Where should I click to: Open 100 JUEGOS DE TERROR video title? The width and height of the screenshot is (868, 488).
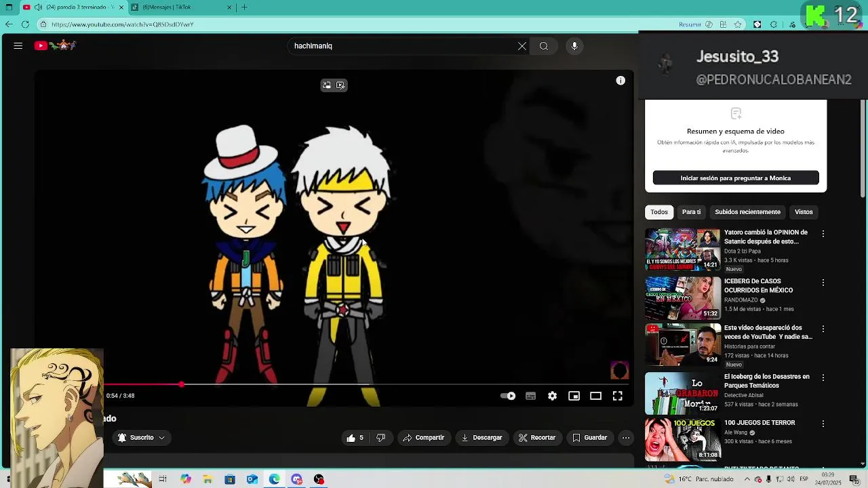click(759, 423)
